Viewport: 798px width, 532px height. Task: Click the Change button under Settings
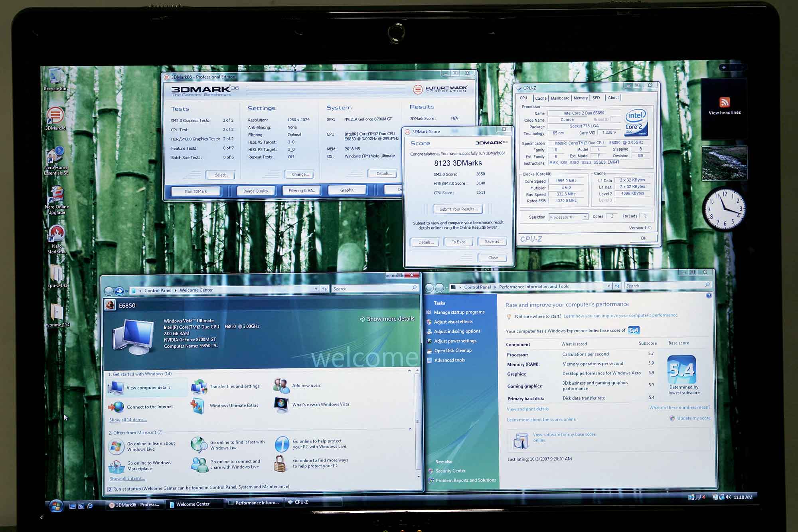coord(300,174)
